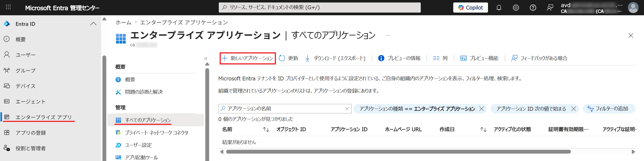Screen dimensions: 644x161
Task: Click the オブジェクト ID column header
Action: click(x=291, y=129)
